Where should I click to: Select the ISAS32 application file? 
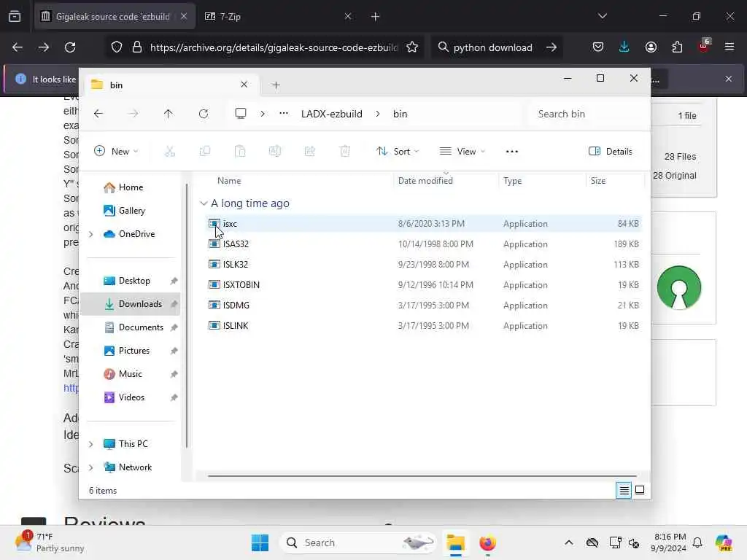pyautogui.click(x=425, y=244)
